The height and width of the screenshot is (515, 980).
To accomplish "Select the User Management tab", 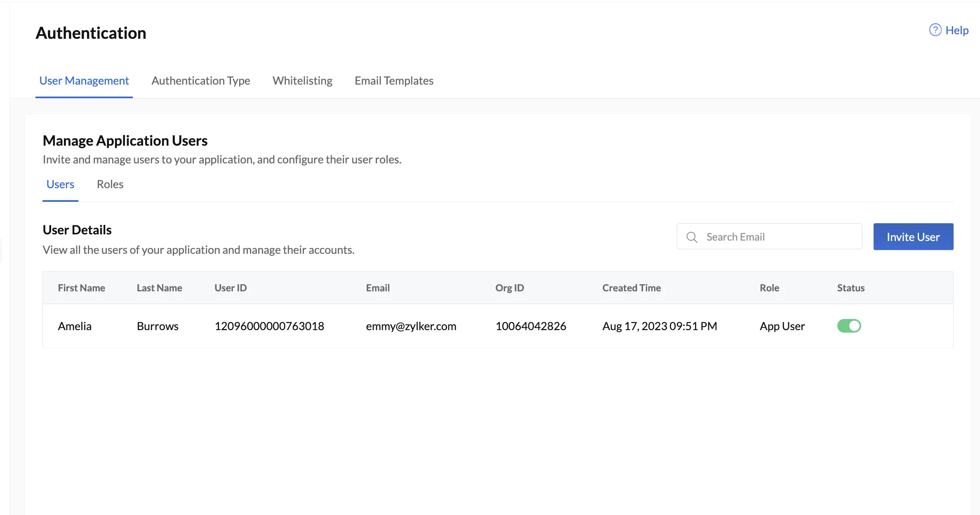I will pyautogui.click(x=84, y=80).
